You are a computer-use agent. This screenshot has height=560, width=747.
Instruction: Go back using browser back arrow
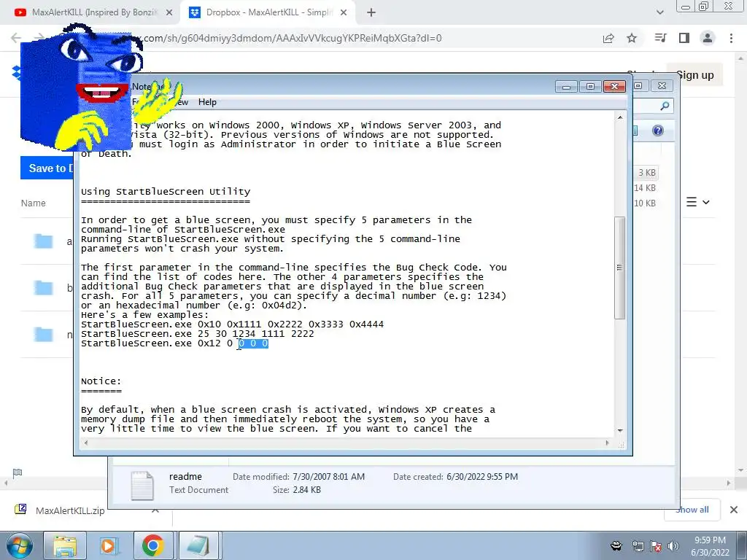pyautogui.click(x=16, y=38)
